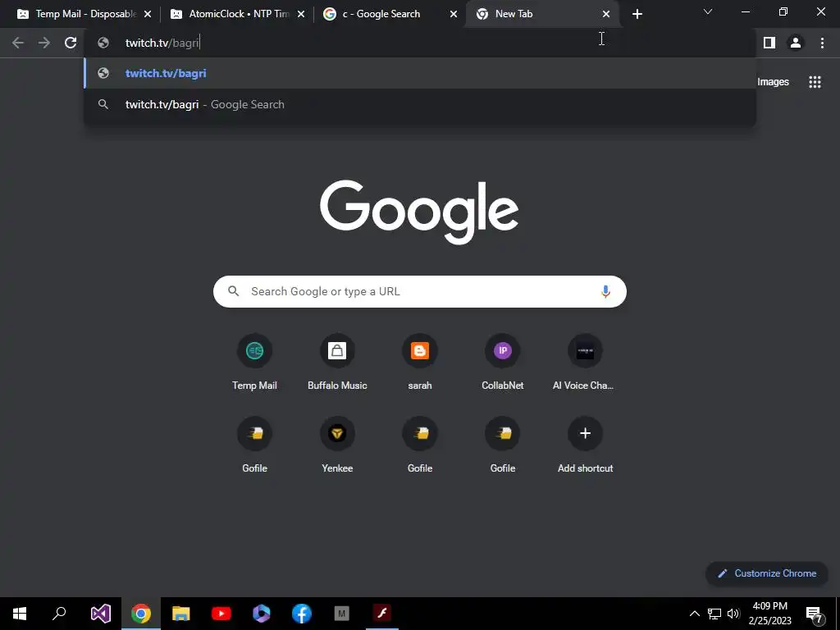
Task: Open the volume control in tray
Action: (733, 614)
